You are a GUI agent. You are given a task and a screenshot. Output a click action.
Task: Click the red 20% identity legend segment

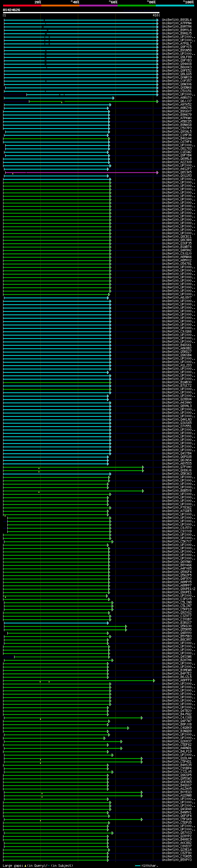[22, 6]
